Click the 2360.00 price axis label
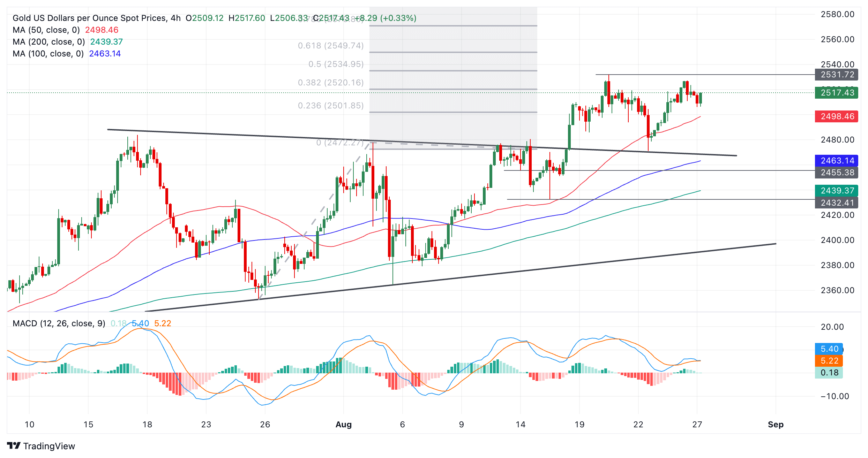 pyautogui.click(x=838, y=290)
